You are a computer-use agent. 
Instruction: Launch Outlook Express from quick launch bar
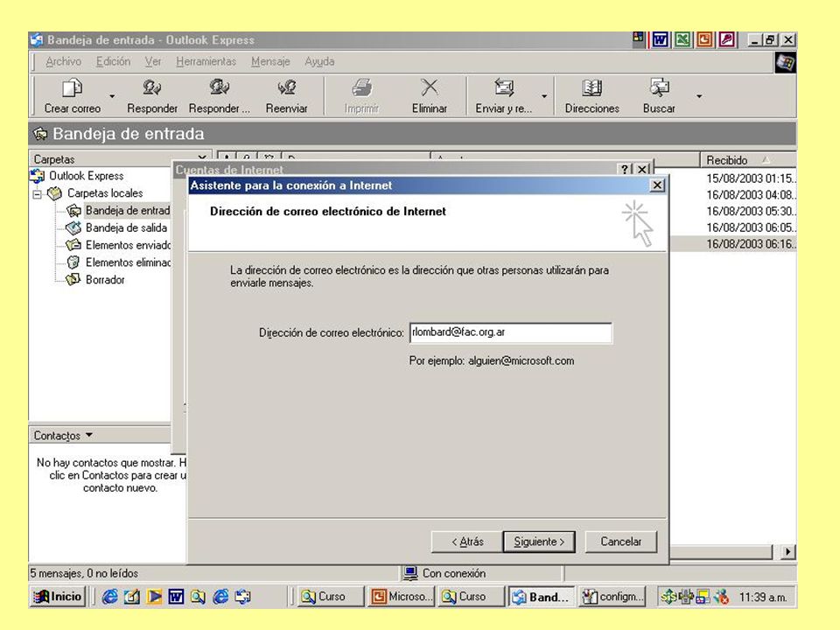(x=242, y=596)
